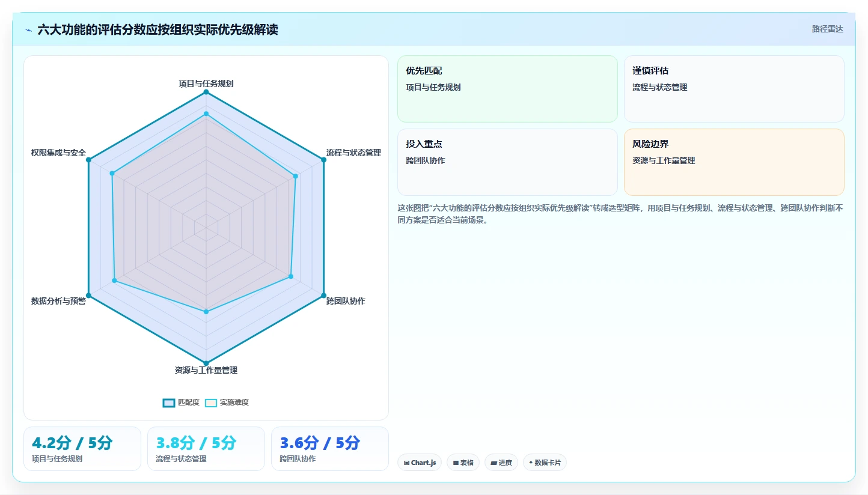The image size is (868, 495).
Task: Click outer 匹配度 data point at 权限集成与安全
Action: pyautogui.click(x=88, y=160)
